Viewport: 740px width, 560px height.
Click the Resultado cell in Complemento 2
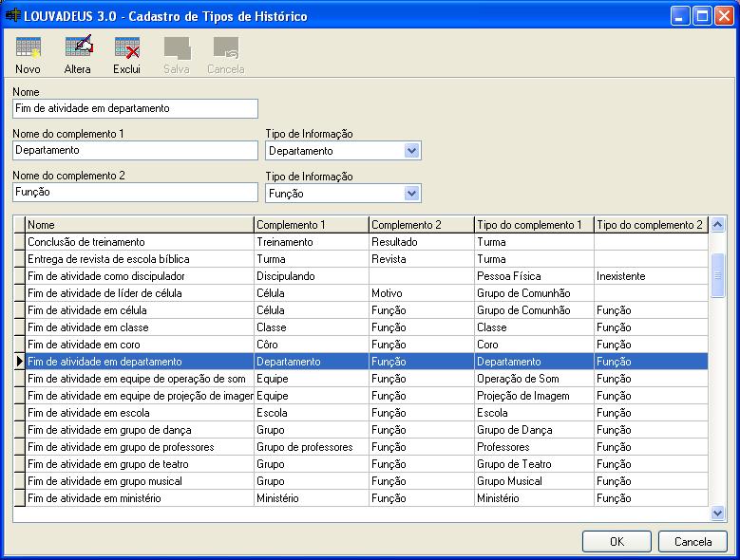(x=422, y=242)
